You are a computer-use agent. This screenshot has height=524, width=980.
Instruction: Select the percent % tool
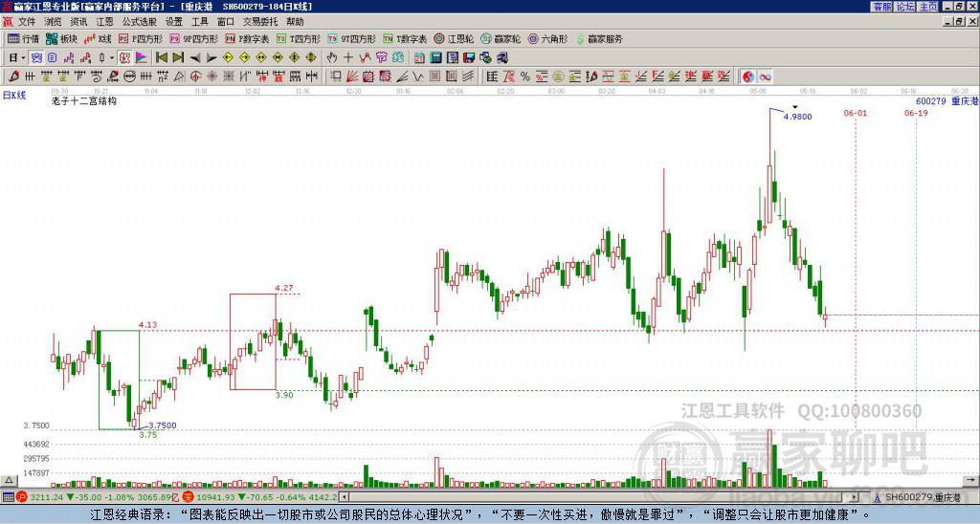525,76
